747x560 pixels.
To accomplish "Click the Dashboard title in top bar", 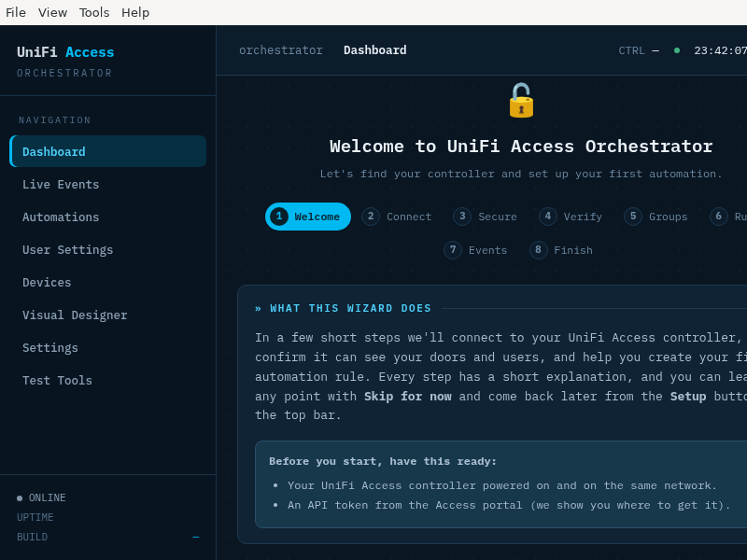I will (375, 50).
